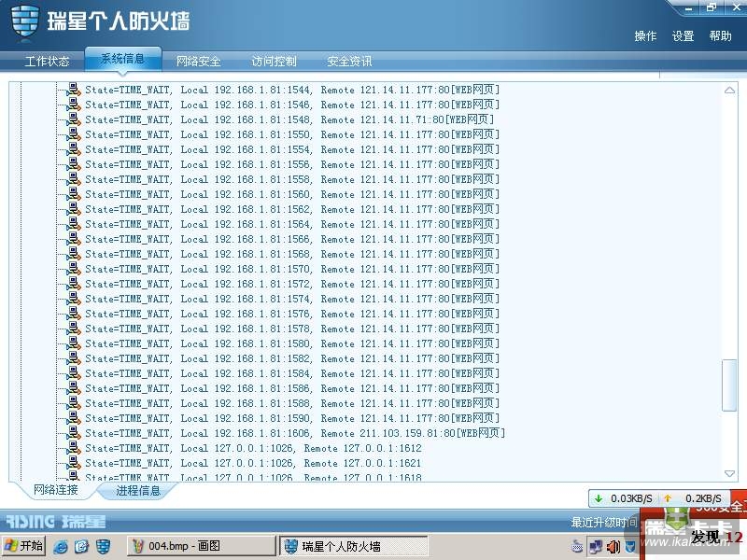Open the 操作 menu
This screenshot has height=560, width=747.
pos(645,36)
